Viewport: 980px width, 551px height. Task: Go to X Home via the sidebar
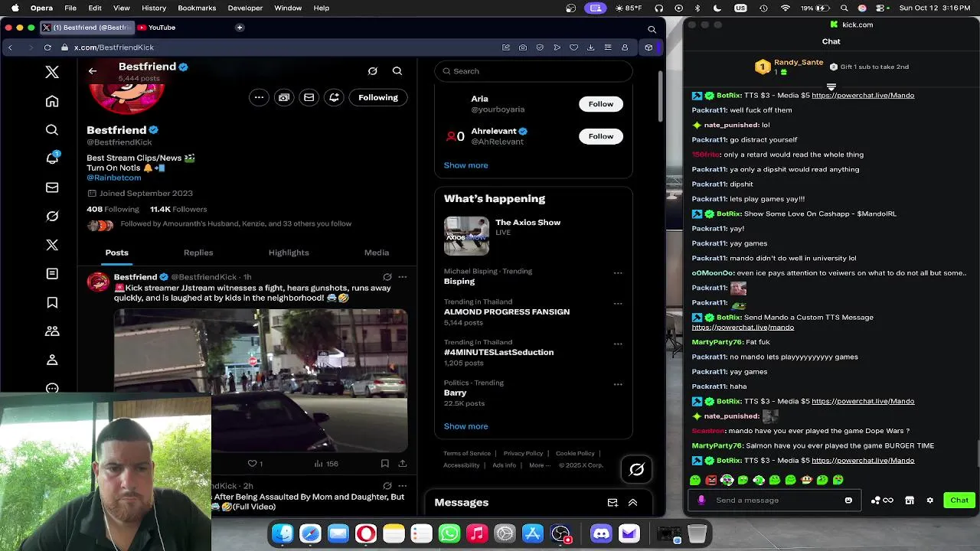point(52,101)
